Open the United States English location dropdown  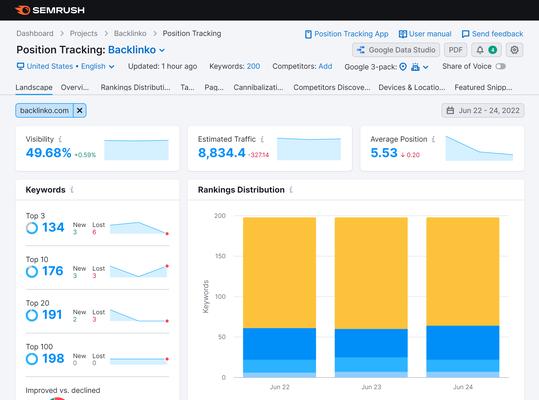65,66
